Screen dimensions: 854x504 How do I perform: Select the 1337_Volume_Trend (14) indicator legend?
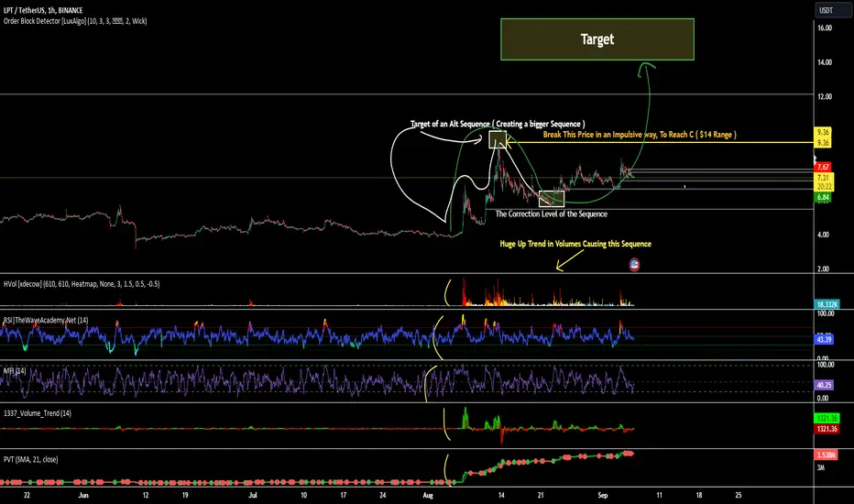click(37, 413)
